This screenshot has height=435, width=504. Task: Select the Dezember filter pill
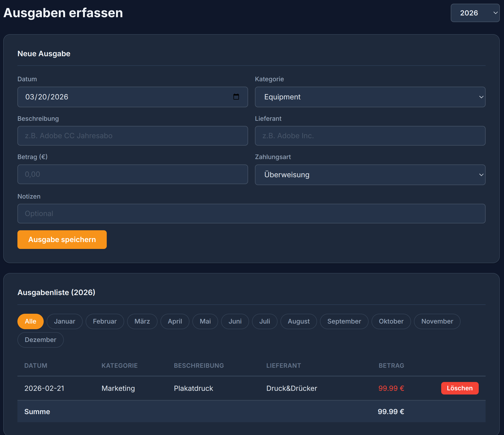click(40, 340)
